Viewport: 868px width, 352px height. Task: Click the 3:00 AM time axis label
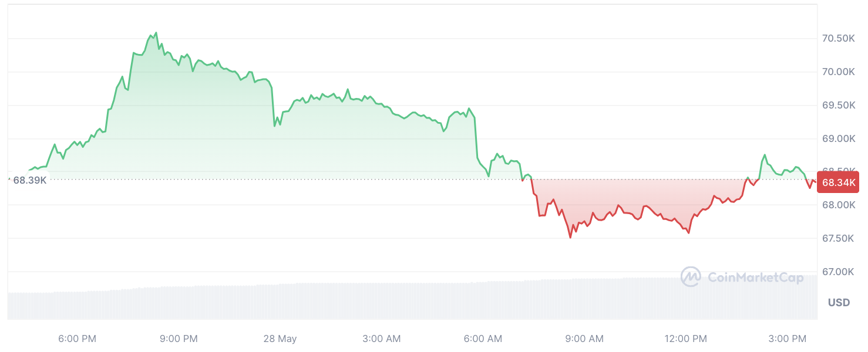pyautogui.click(x=382, y=339)
